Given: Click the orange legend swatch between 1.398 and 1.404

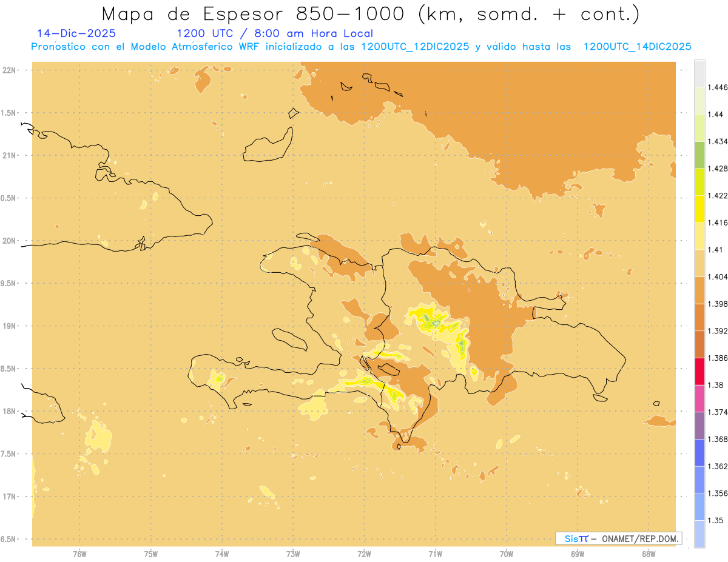Looking at the screenshot, I should pos(699,290).
